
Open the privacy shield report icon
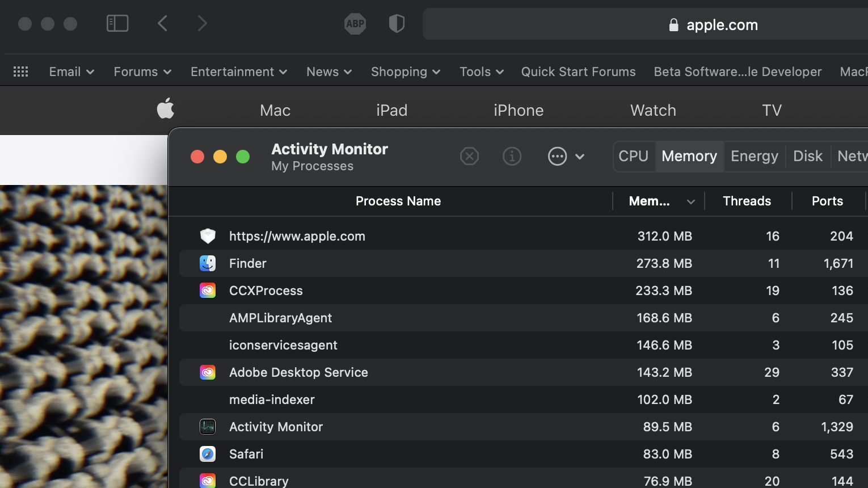[x=397, y=24]
